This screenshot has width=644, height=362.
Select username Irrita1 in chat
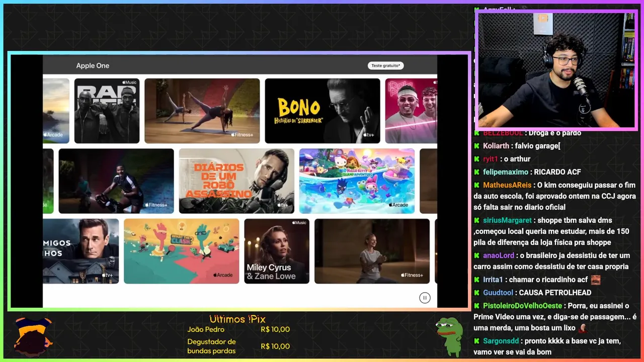493,280
